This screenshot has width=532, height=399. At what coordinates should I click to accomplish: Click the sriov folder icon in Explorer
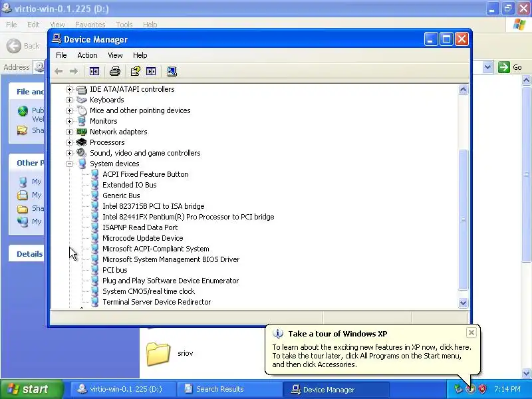pyautogui.click(x=158, y=354)
